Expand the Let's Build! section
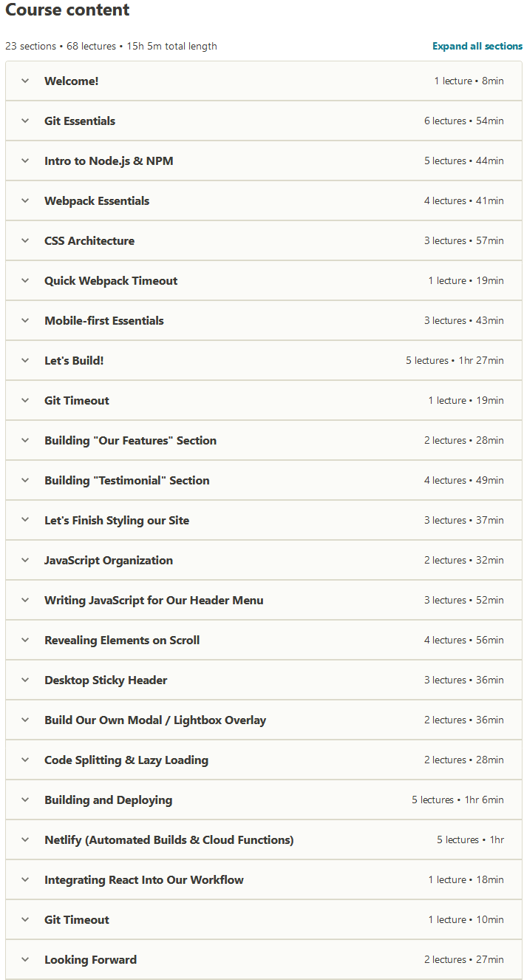The height and width of the screenshot is (980, 524). [264, 360]
